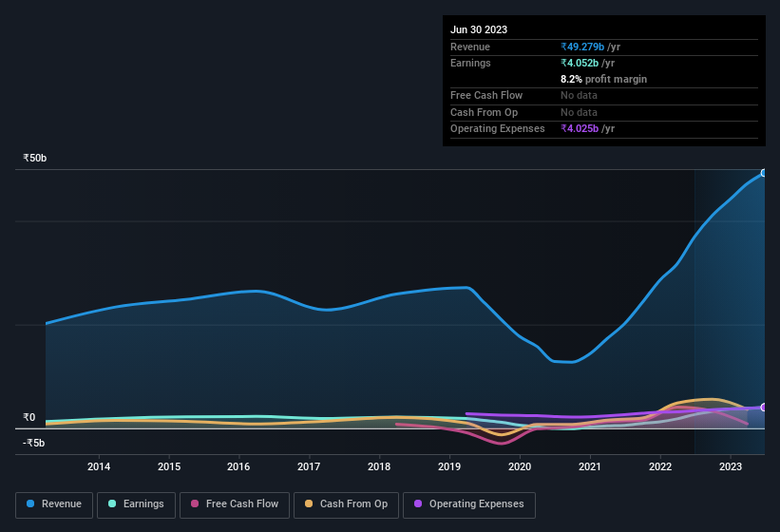Click the Operating Expenses endpoint marker
The width and height of the screenshot is (780, 532).
[764, 408]
